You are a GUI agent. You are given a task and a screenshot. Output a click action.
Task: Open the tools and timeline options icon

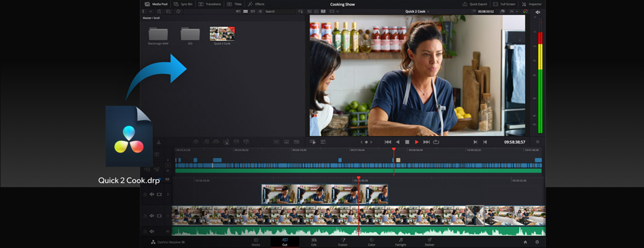point(323,142)
